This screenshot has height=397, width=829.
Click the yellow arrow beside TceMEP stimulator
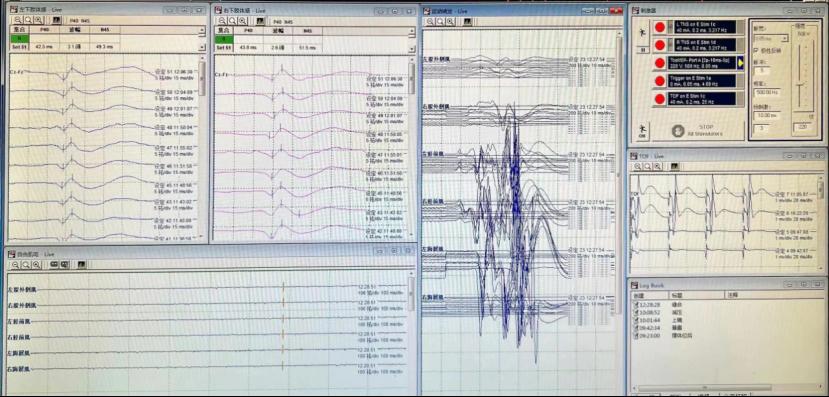point(741,63)
